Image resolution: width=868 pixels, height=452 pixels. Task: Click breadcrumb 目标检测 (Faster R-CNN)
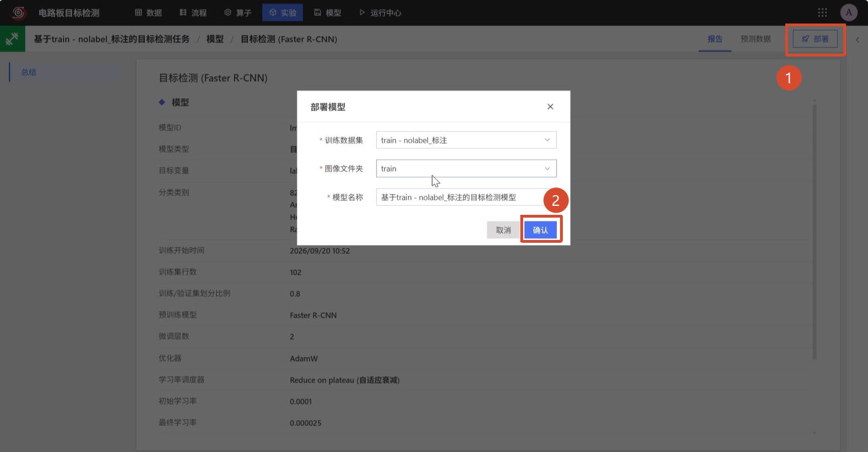(x=289, y=39)
